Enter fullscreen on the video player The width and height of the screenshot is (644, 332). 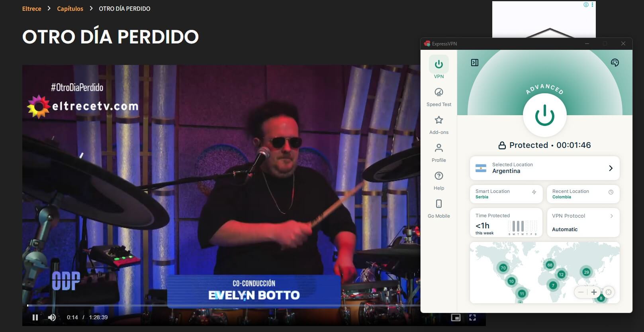pyautogui.click(x=473, y=317)
